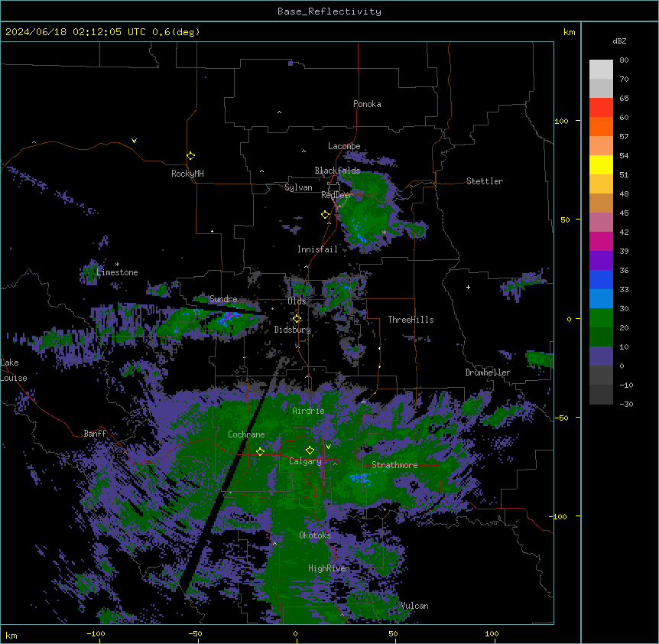Click the Lake Louise label
659x644 pixels.
[x=14, y=370]
